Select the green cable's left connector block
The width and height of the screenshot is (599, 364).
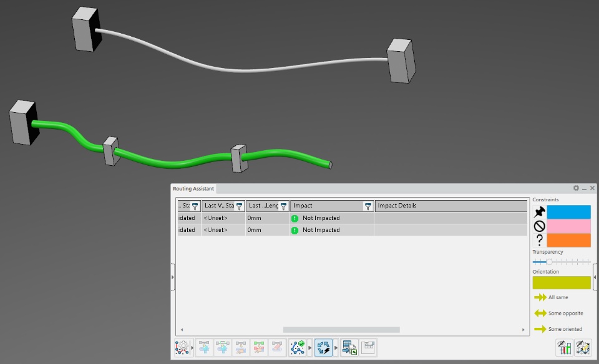(x=24, y=123)
